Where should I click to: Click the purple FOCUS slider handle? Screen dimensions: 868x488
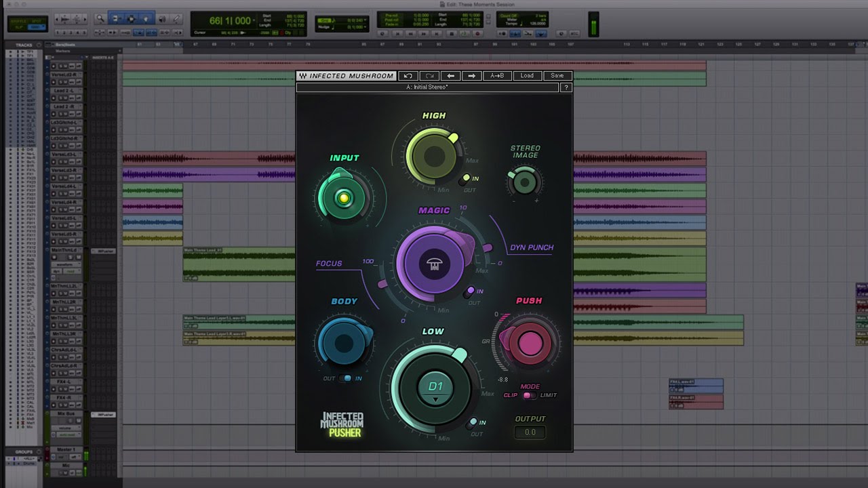click(x=382, y=283)
